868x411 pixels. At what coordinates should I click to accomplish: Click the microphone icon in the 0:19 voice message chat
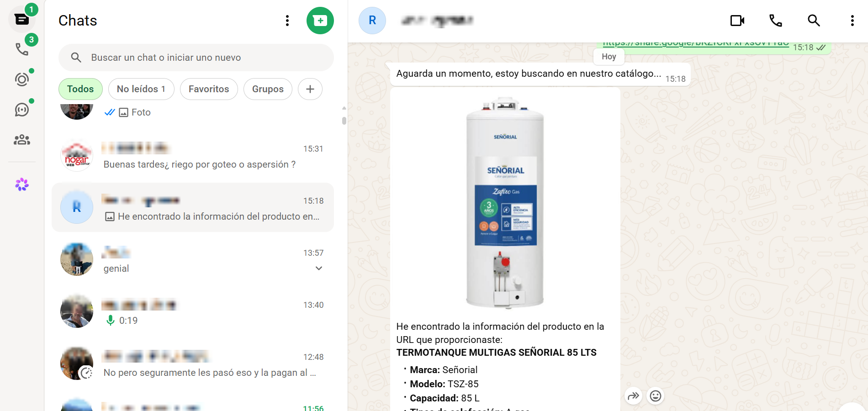(x=110, y=321)
